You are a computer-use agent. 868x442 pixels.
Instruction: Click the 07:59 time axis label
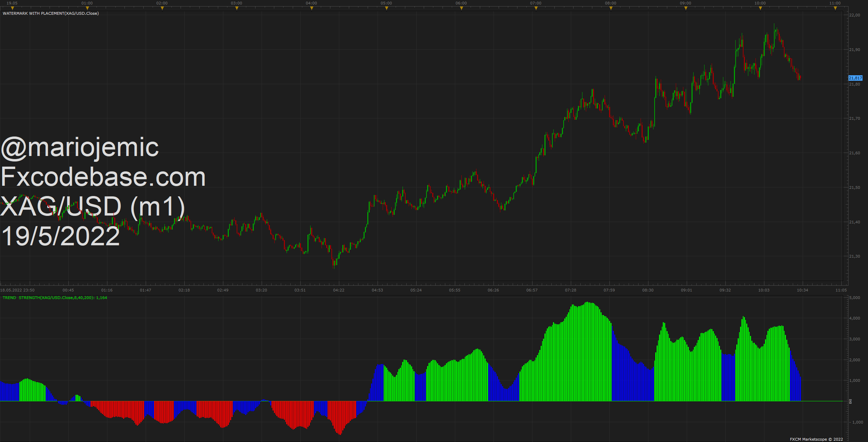[609, 290]
